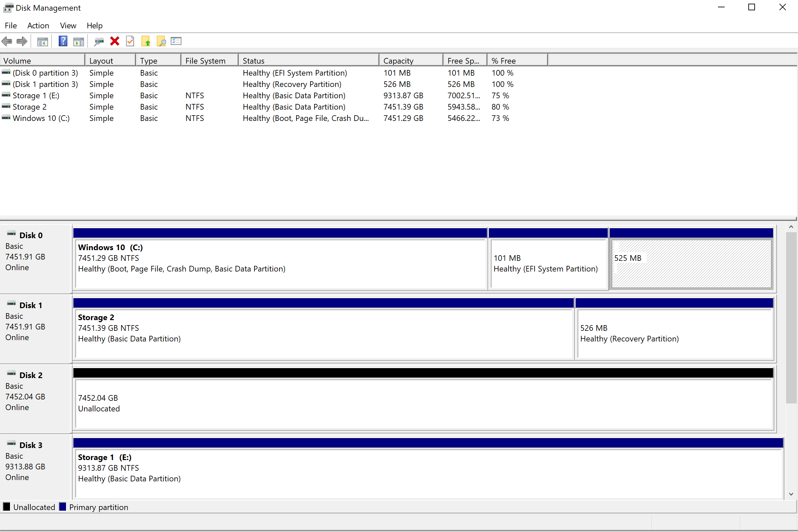Toggle the Show/Hide Action Pane icon
The image size is (798, 532).
point(79,41)
